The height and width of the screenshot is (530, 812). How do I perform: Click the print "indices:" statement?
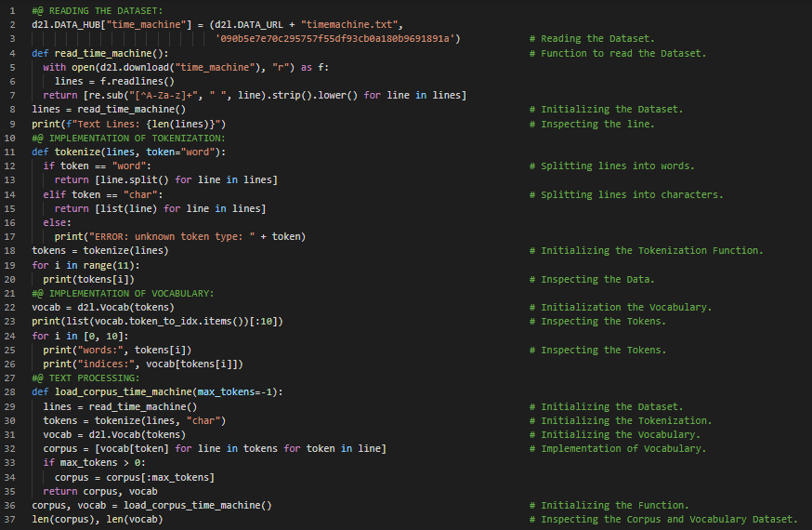pyautogui.click(x=143, y=364)
